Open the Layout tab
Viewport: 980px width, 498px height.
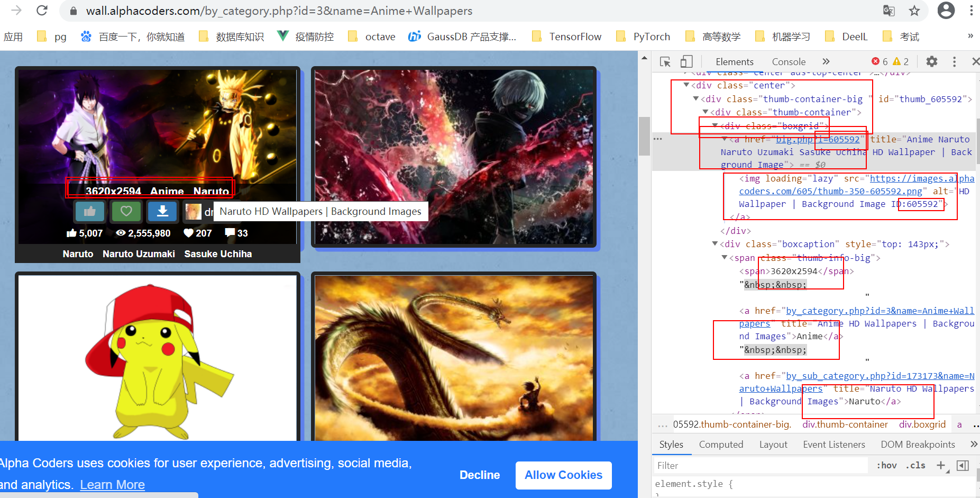773,445
